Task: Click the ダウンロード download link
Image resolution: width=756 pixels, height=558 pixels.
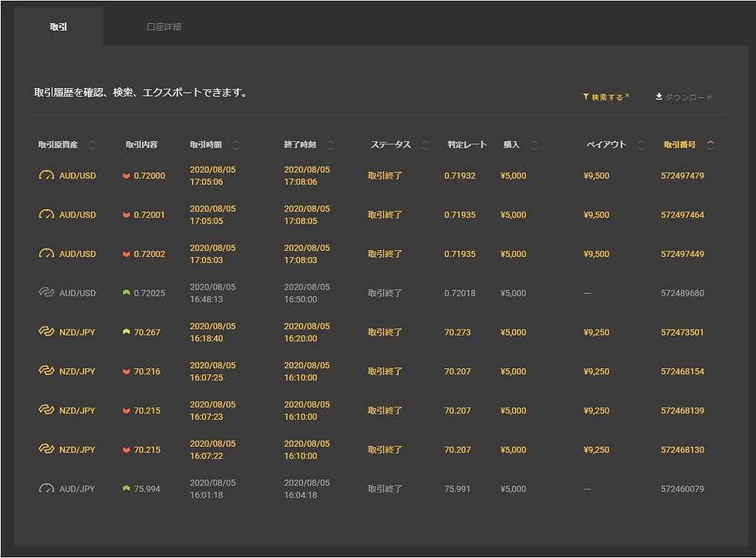Action: tap(684, 97)
